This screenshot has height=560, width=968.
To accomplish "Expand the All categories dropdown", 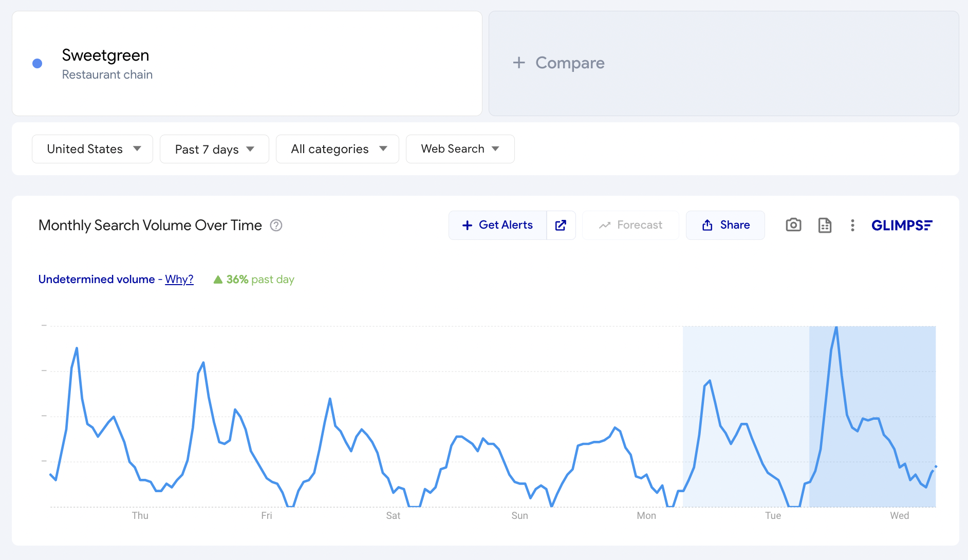I will point(338,149).
